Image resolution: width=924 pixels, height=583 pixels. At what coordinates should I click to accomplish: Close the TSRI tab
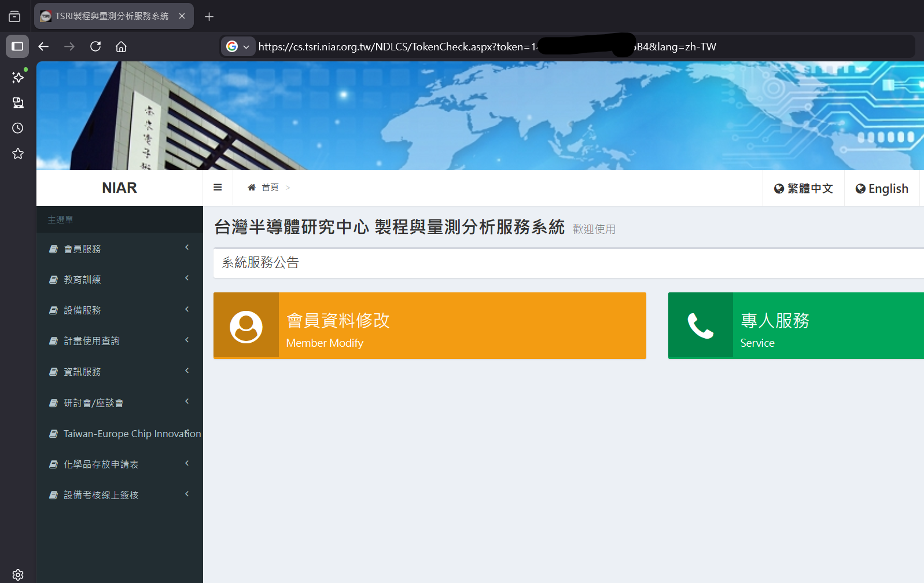pyautogui.click(x=182, y=16)
